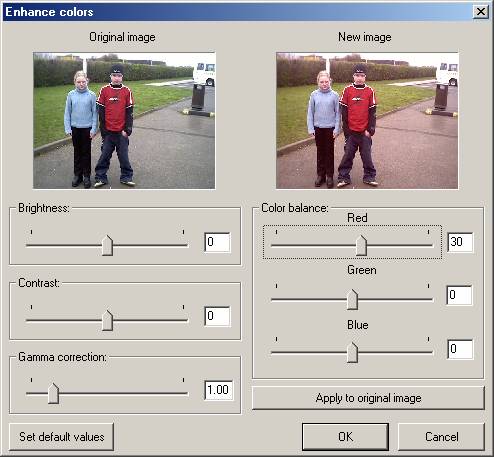Click the Red value field showing 30

(460, 242)
